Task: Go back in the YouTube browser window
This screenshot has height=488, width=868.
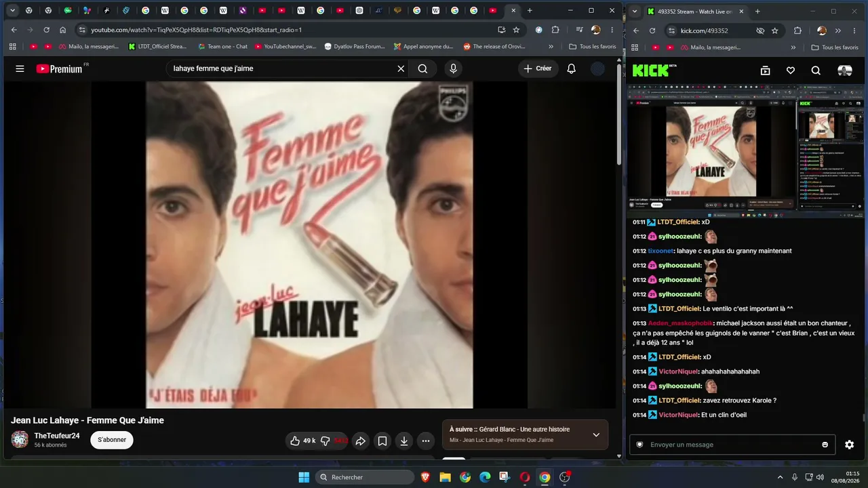Action: click(14, 30)
